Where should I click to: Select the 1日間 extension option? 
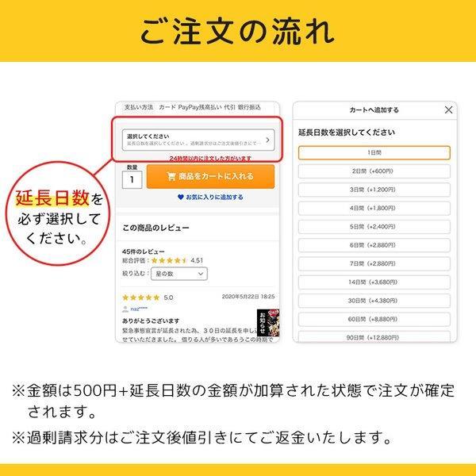[374, 152]
